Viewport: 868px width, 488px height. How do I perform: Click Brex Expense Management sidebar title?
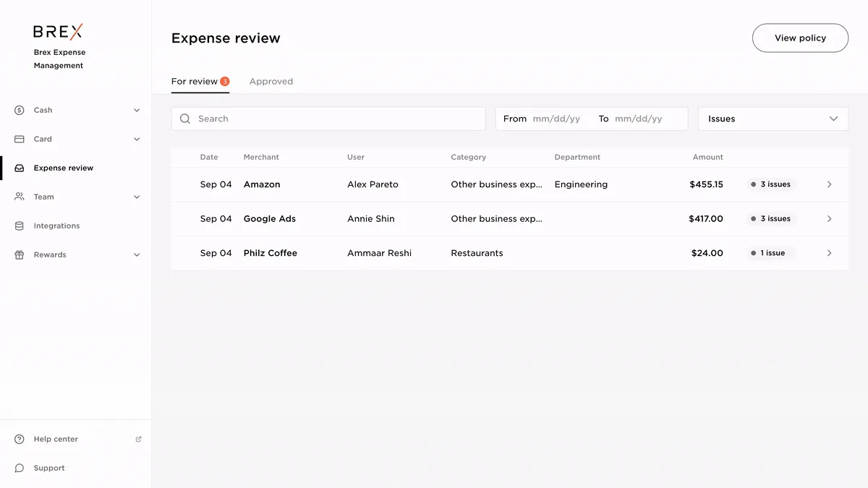click(x=59, y=59)
